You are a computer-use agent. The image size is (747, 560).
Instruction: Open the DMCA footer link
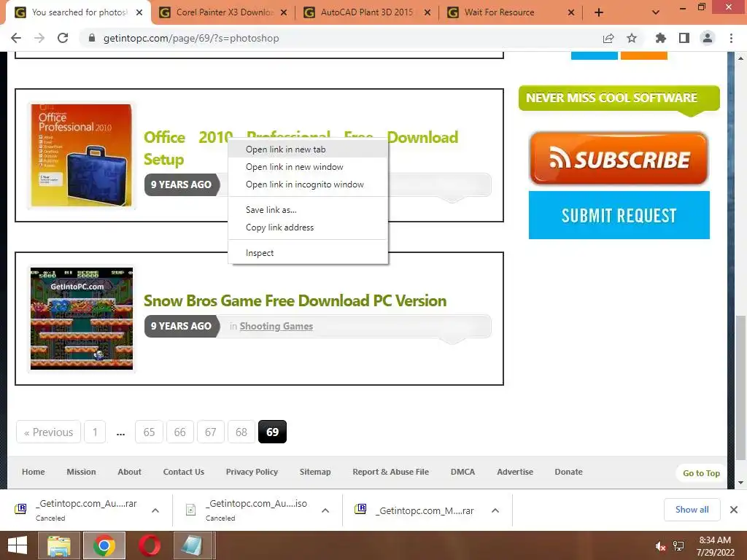462,472
